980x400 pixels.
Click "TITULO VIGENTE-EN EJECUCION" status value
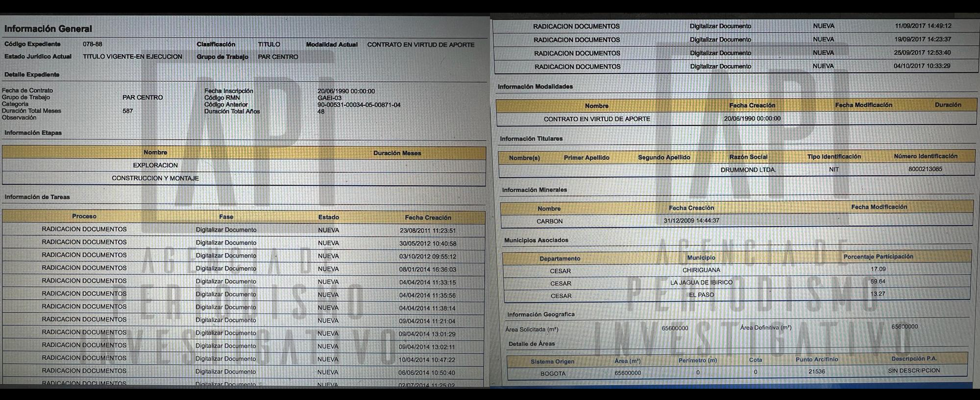tap(132, 57)
